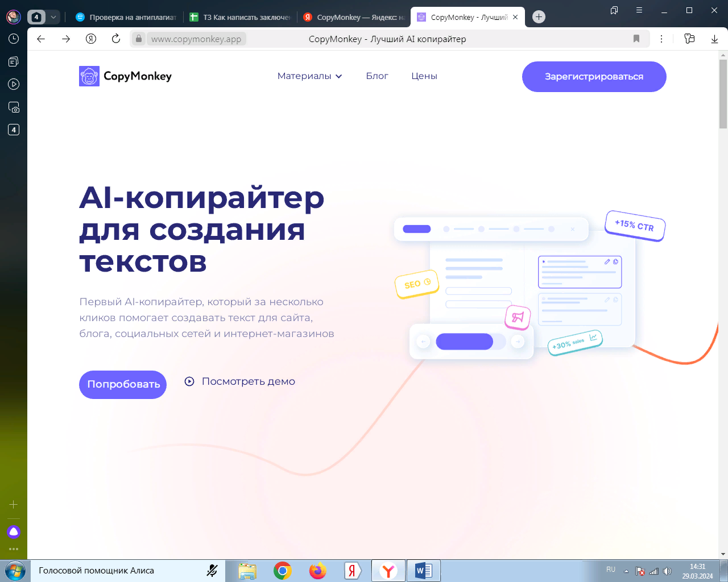Switch to the Блог menu item
The height and width of the screenshot is (582, 728).
pyautogui.click(x=377, y=76)
